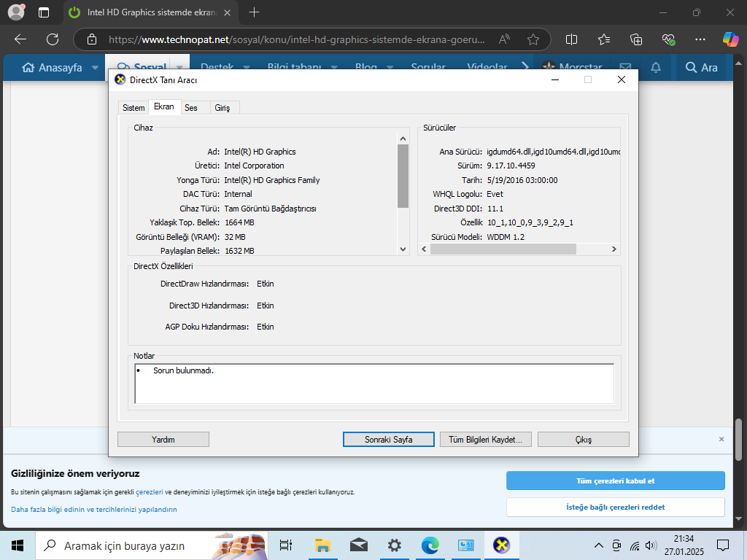Open DirectX dxdiag taskbar icon
The image size is (747, 560).
pyautogui.click(x=501, y=545)
